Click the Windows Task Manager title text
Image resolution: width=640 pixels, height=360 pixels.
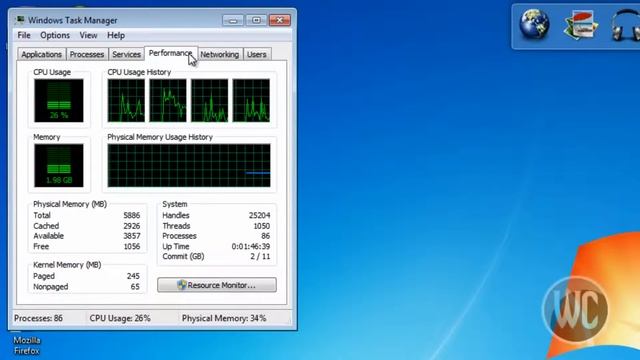[x=73, y=20]
